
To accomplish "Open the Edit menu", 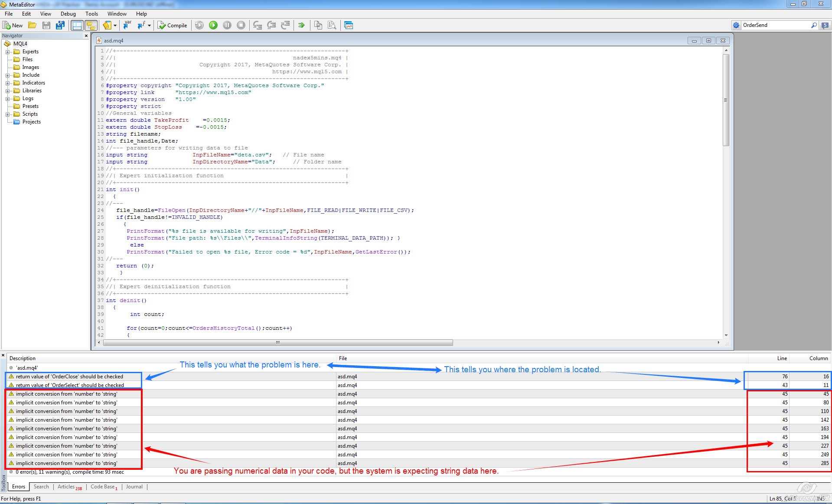I will pyautogui.click(x=26, y=14).
